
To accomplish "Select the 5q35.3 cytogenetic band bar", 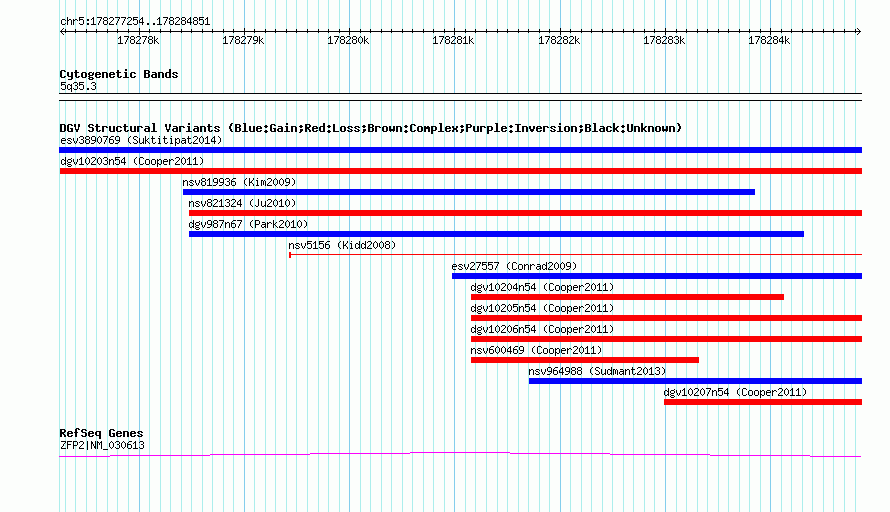I will [460, 97].
